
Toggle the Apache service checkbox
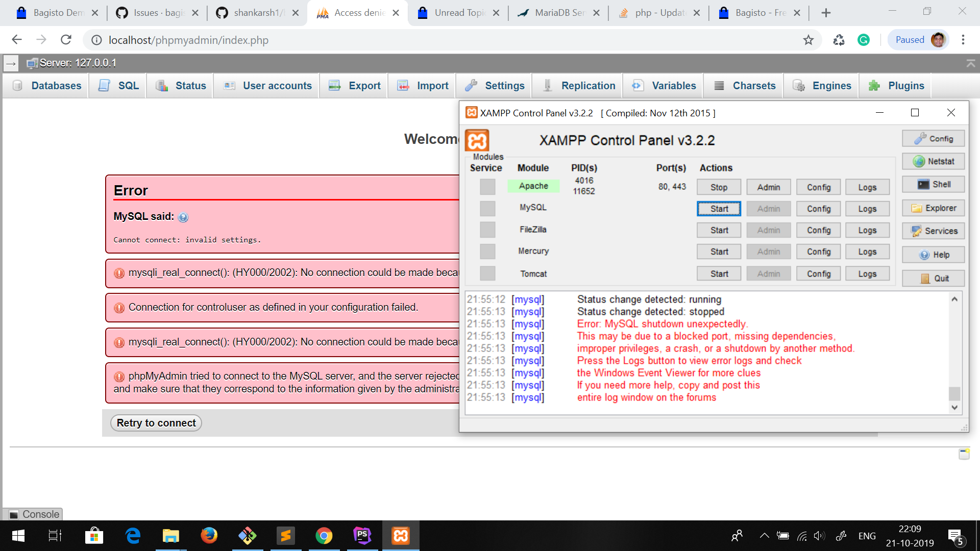pyautogui.click(x=487, y=187)
